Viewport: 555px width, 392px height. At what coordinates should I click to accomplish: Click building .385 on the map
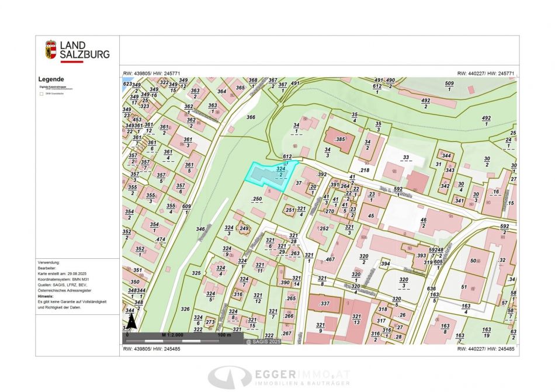(x=340, y=140)
